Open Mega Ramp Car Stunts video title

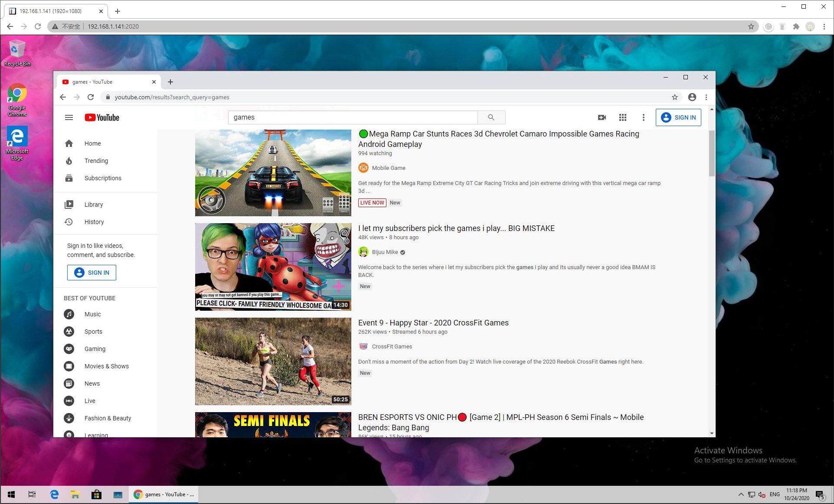(x=499, y=139)
